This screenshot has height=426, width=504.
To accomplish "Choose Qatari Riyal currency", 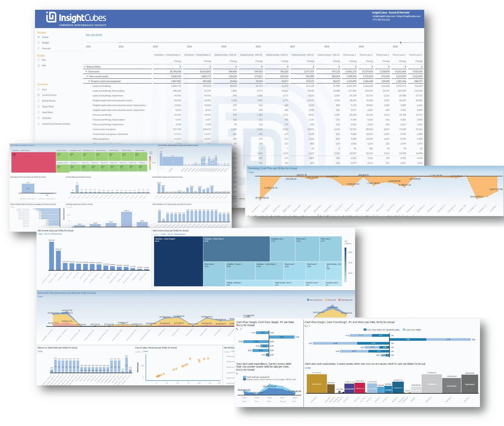I will pyautogui.click(x=39, y=106).
